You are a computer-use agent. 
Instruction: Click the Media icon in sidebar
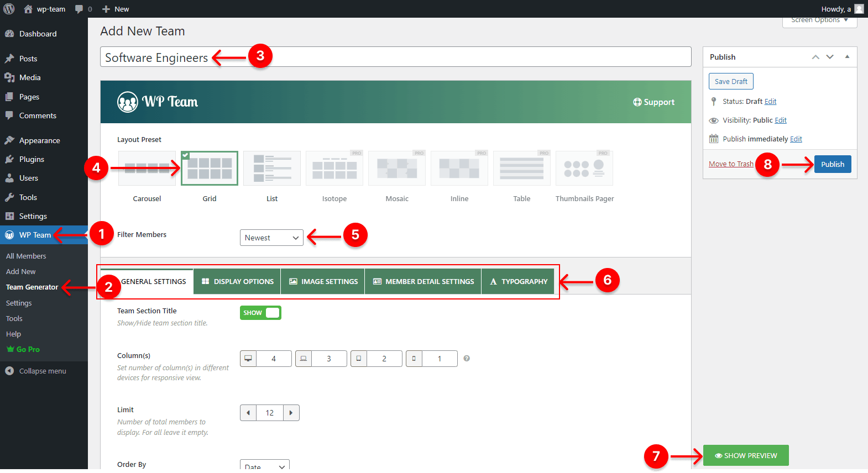(9, 77)
